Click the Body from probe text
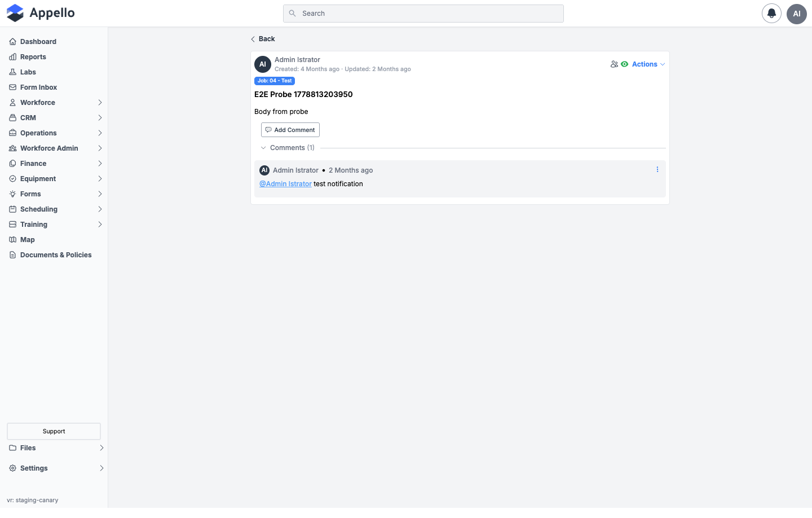The width and height of the screenshot is (812, 518). [x=281, y=112]
